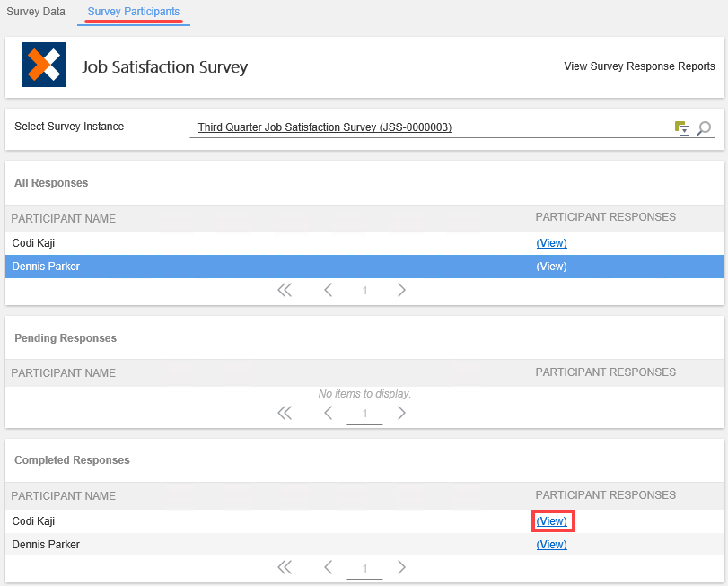
Task: Go to first page in All Responses
Action: (x=285, y=290)
